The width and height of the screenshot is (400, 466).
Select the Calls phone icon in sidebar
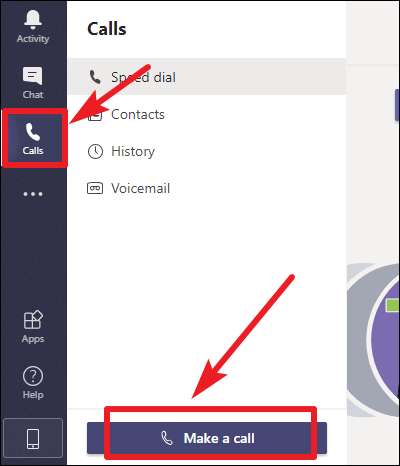coord(33,132)
